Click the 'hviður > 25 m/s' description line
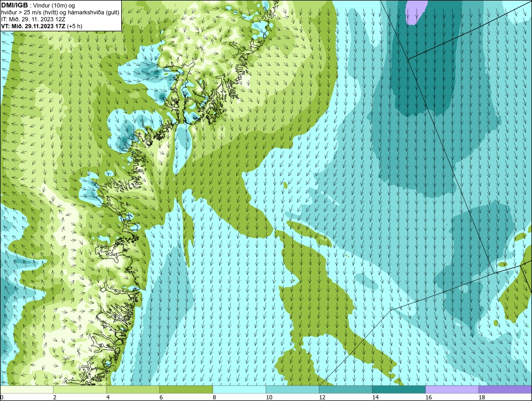 point(60,12)
